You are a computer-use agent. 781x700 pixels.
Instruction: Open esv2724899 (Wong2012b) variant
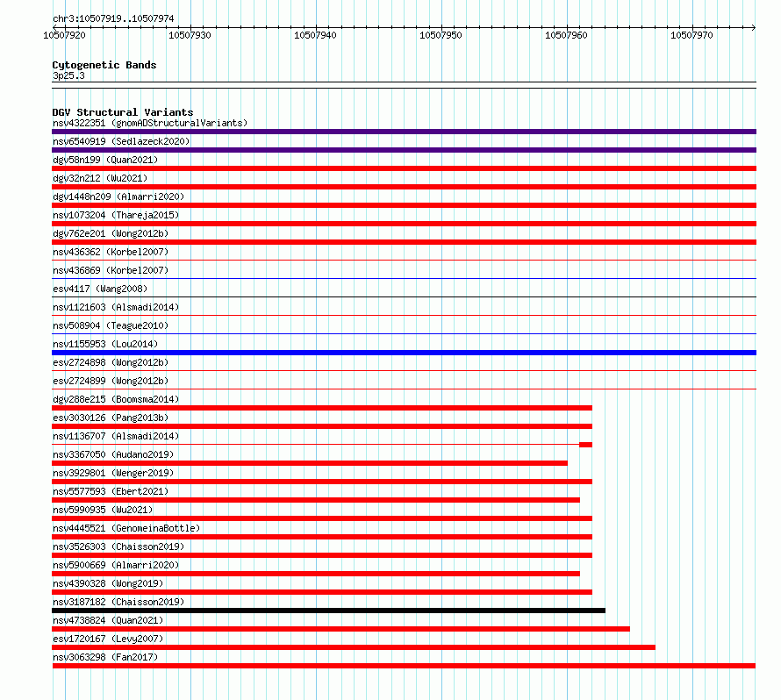[111, 381]
